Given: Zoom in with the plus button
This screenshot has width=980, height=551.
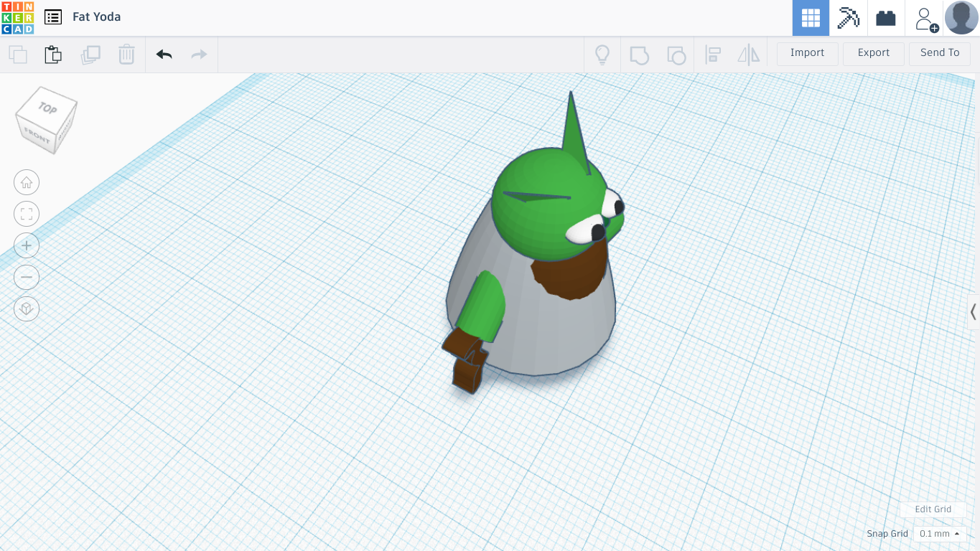Looking at the screenshot, I should point(27,245).
